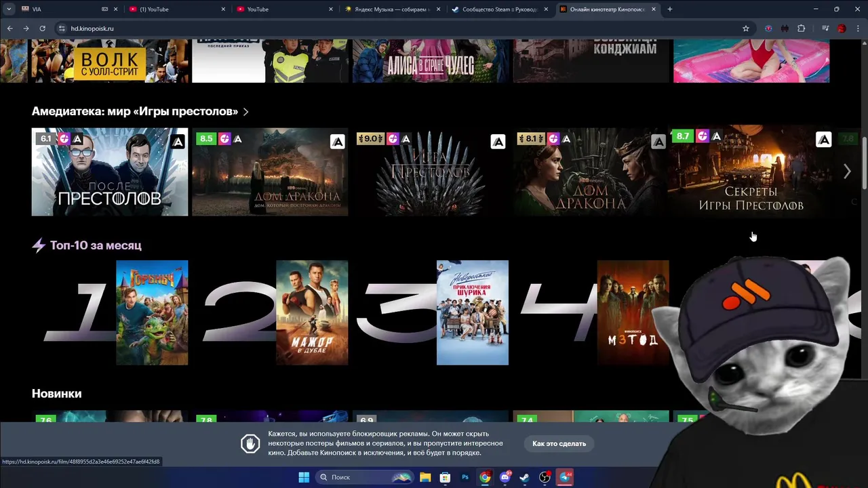Open File Explorer from the taskbar

(x=425, y=477)
